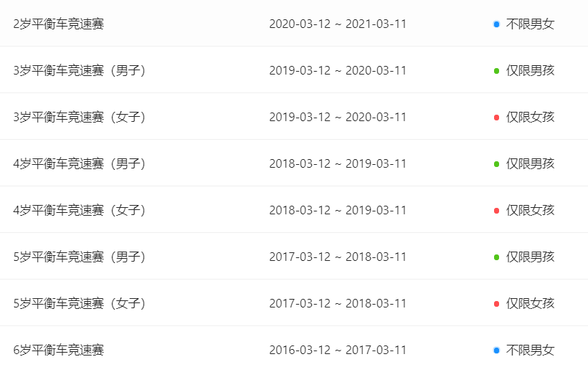Choose 4岁平衡车竞速赛(男子) event name

[79, 163]
